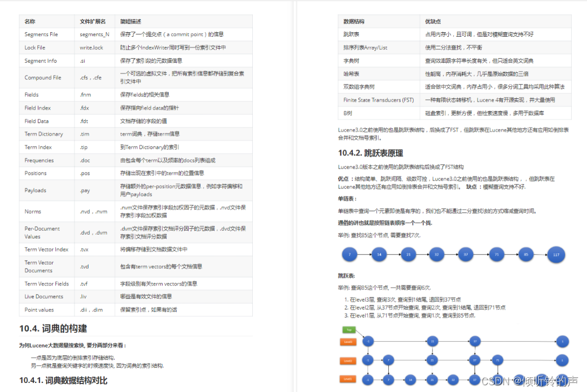Click the '.doc' extension cell
This screenshot has height=392, width=587.
[94, 160]
